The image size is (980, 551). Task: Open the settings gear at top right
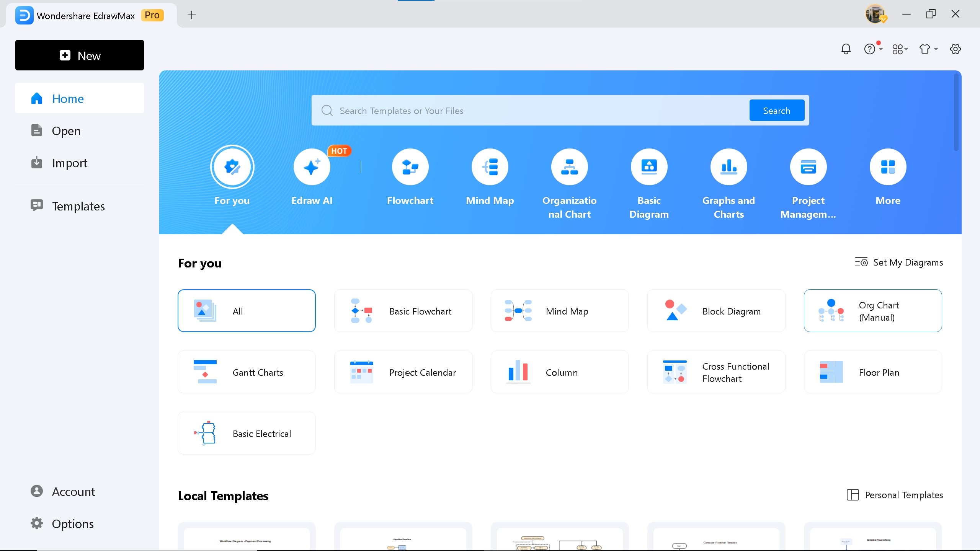(955, 49)
